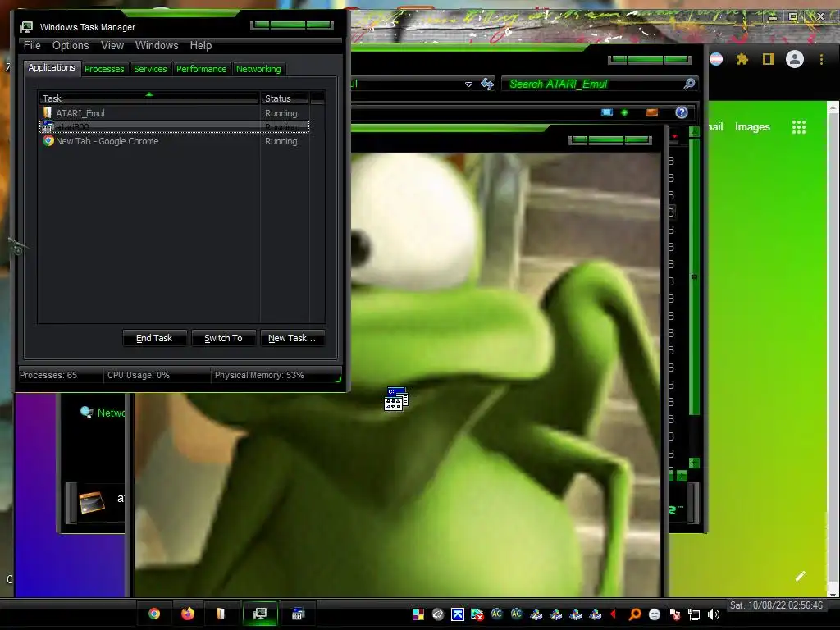
Task: Toggle the Chrome side panel icon
Action: tap(768, 59)
